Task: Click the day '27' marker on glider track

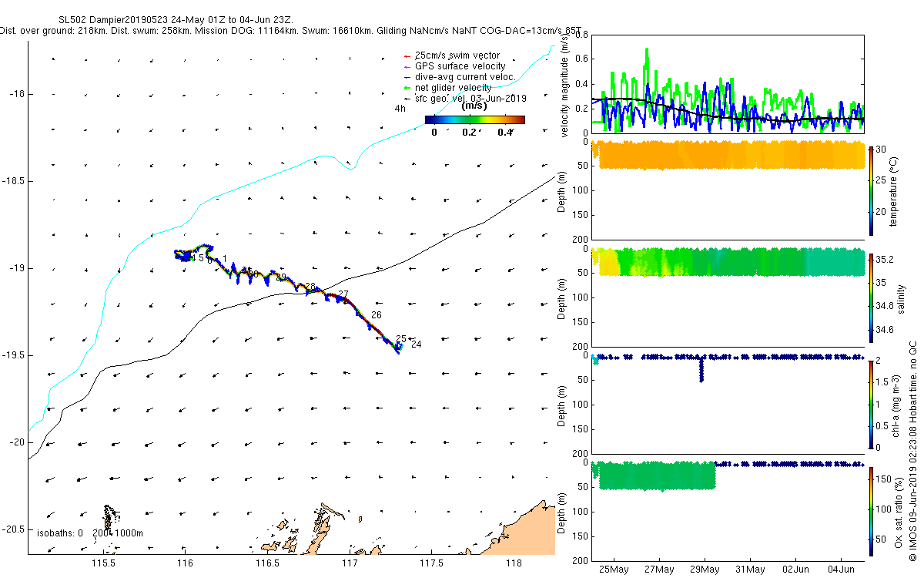Action: pyautogui.click(x=344, y=294)
